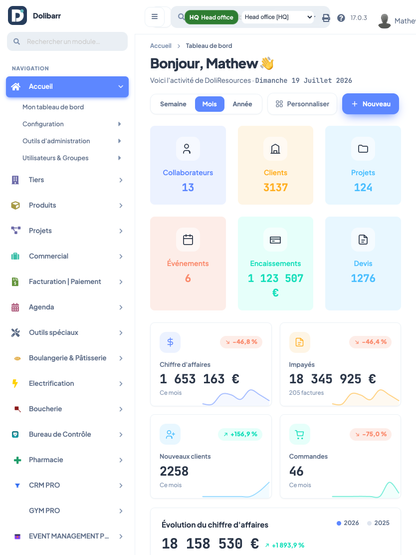Click the Collaborateurs person icon
Viewport: 416px width, 555px height.
pos(187,149)
